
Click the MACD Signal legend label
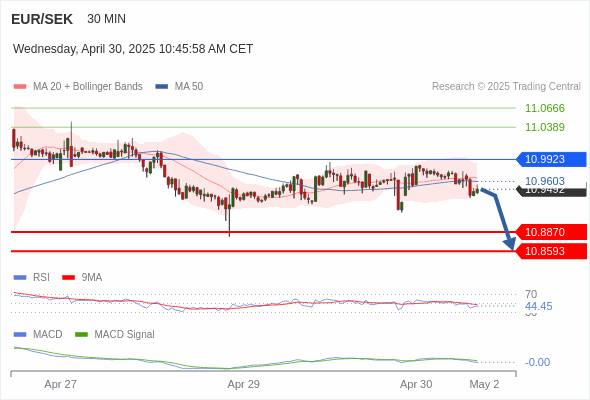(125, 335)
